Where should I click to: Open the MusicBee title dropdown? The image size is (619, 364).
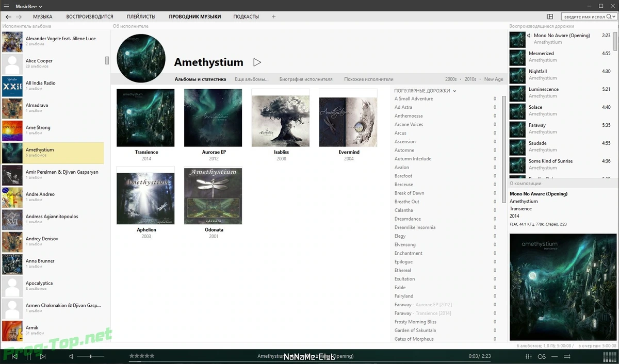tap(28, 6)
